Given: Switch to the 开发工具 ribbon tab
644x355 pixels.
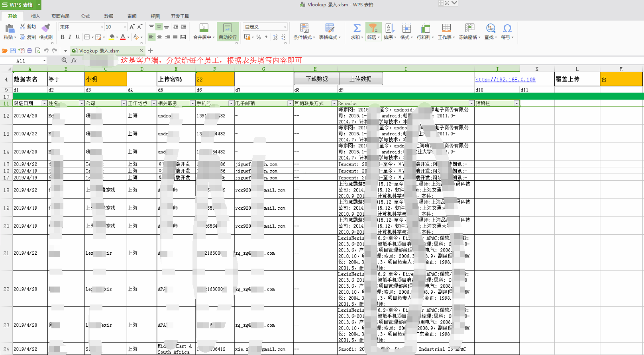Looking at the screenshot, I should [180, 16].
